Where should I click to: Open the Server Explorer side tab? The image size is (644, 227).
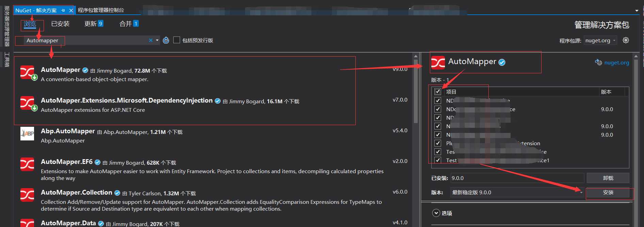(6, 26)
